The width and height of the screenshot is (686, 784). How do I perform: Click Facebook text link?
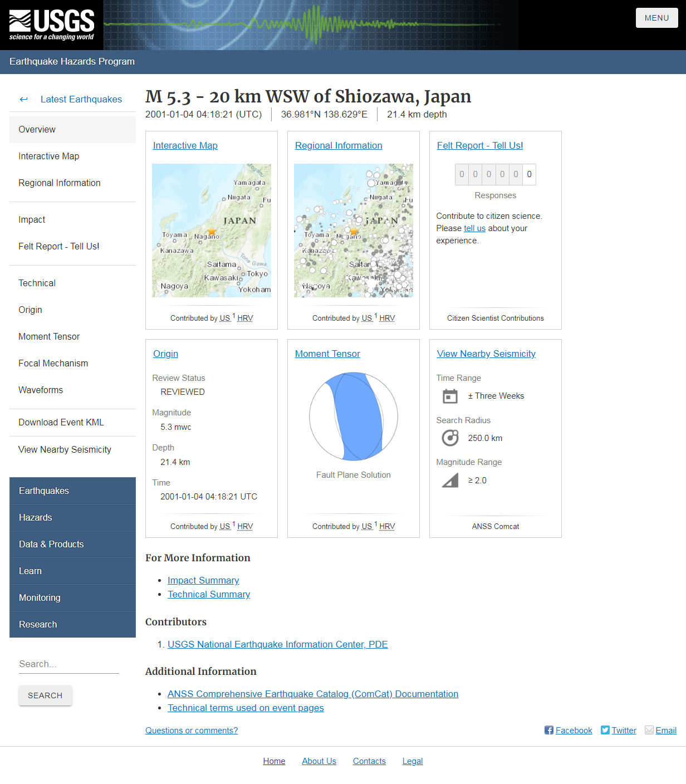pos(574,731)
